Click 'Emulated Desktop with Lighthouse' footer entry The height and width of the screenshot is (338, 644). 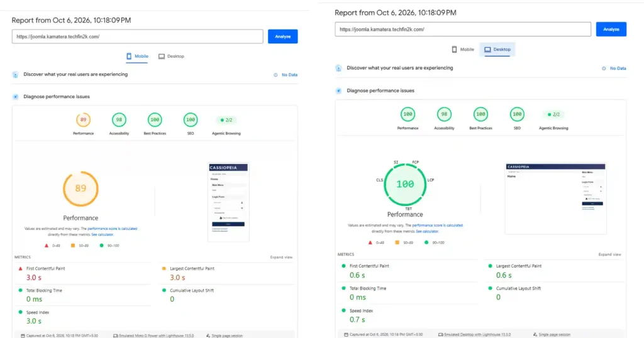(474, 334)
